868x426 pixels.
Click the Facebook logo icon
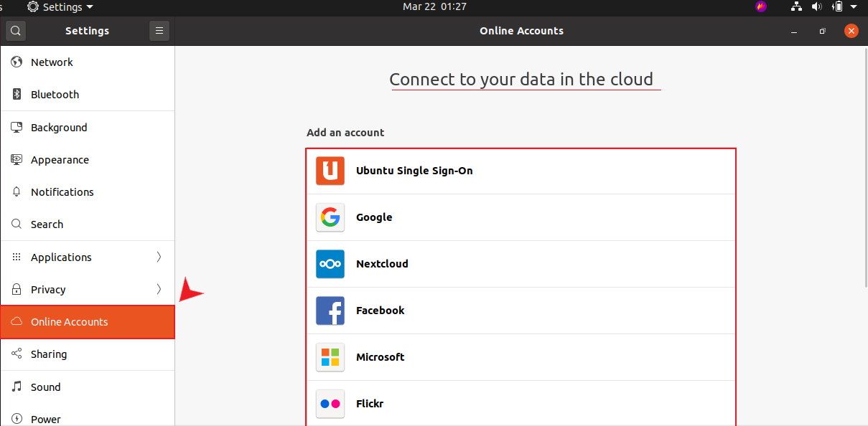tap(330, 311)
